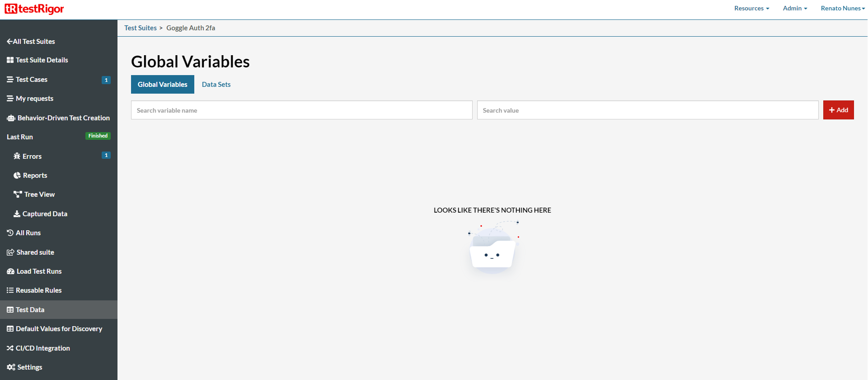Select the Global Variables tab
The image size is (868, 380).
pyautogui.click(x=163, y=85)
